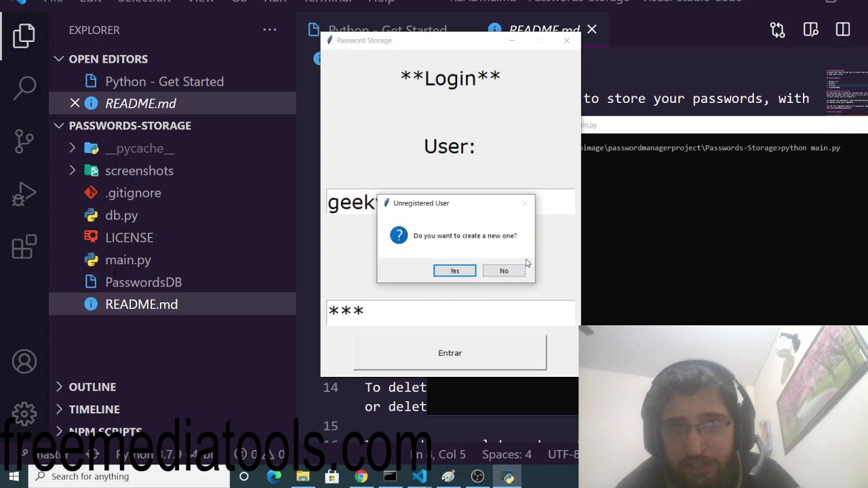Image resolution: width=868 pixels, height=488 pixels.
Task: Open the PasswordsDB file icon
Action: coord(91,283)
